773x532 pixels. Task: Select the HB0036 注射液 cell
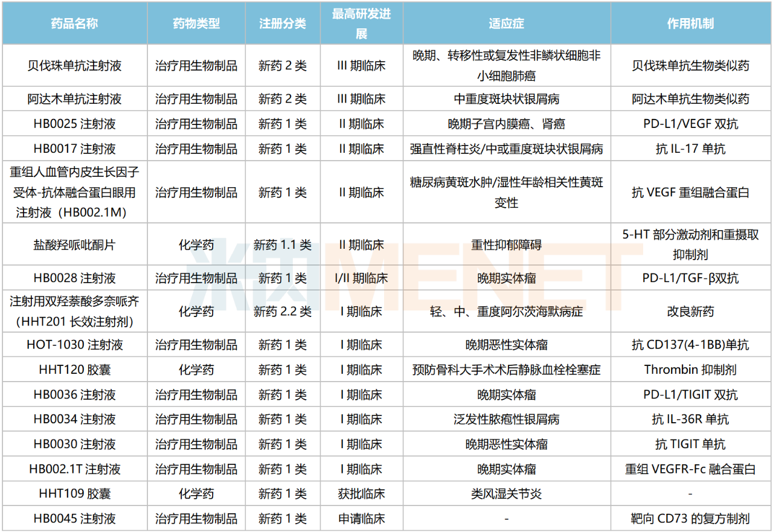pos(75,395)
